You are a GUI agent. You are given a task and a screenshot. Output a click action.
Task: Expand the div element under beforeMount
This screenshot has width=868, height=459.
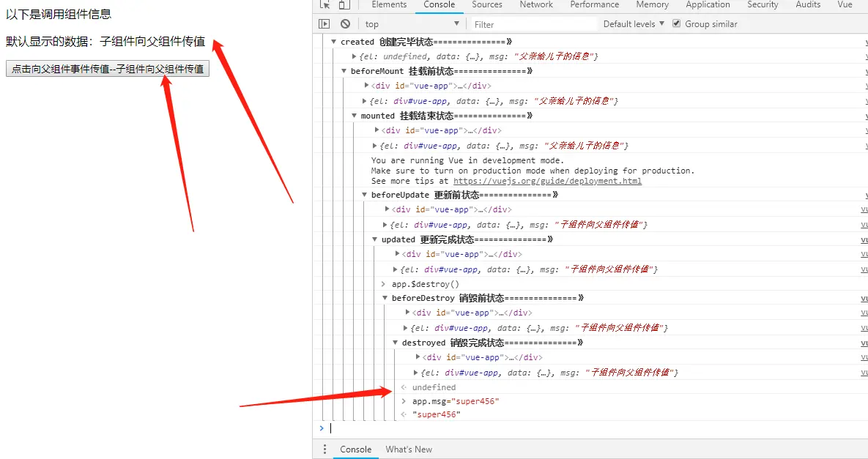click(366, 85)
